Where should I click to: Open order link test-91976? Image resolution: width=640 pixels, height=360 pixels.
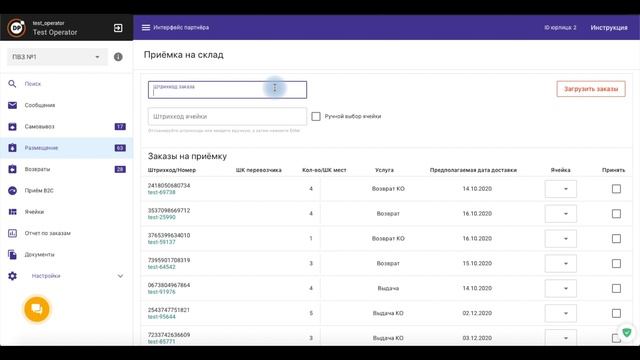[162, 292]
